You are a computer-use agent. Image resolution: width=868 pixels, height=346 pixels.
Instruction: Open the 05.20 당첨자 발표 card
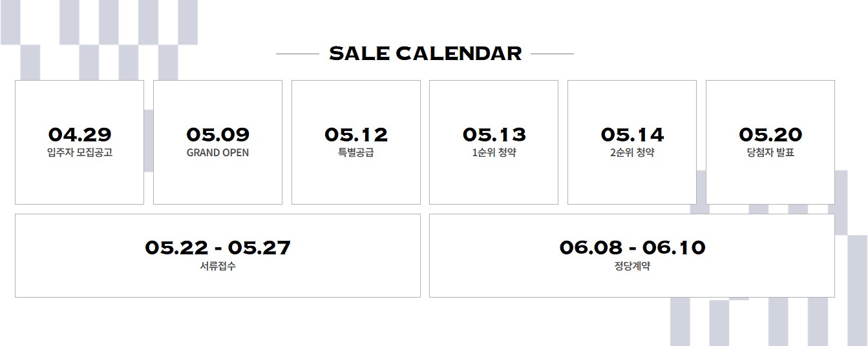[x=770, y=142]
